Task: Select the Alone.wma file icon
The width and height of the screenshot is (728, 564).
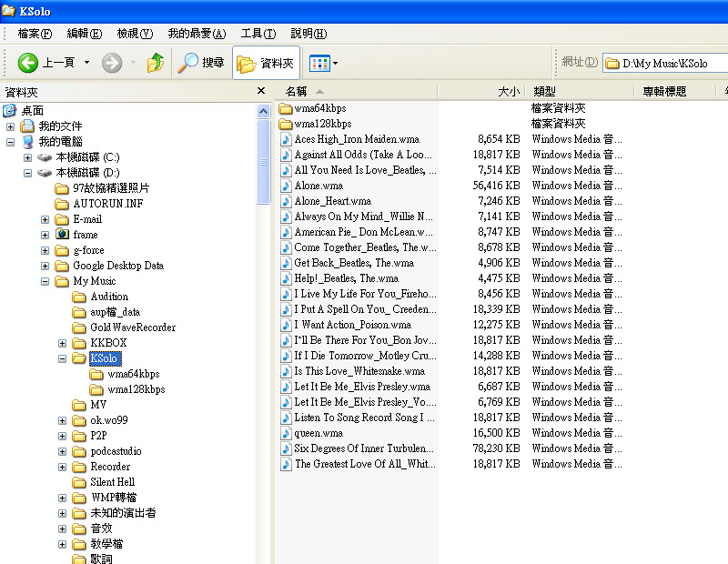Action: pyautogui.click(x=287, y=186)
